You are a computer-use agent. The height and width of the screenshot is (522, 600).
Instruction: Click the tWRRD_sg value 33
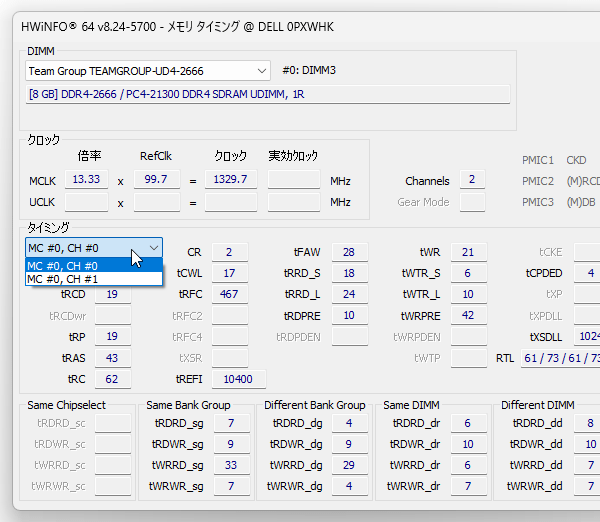click(x=232, y=465)
